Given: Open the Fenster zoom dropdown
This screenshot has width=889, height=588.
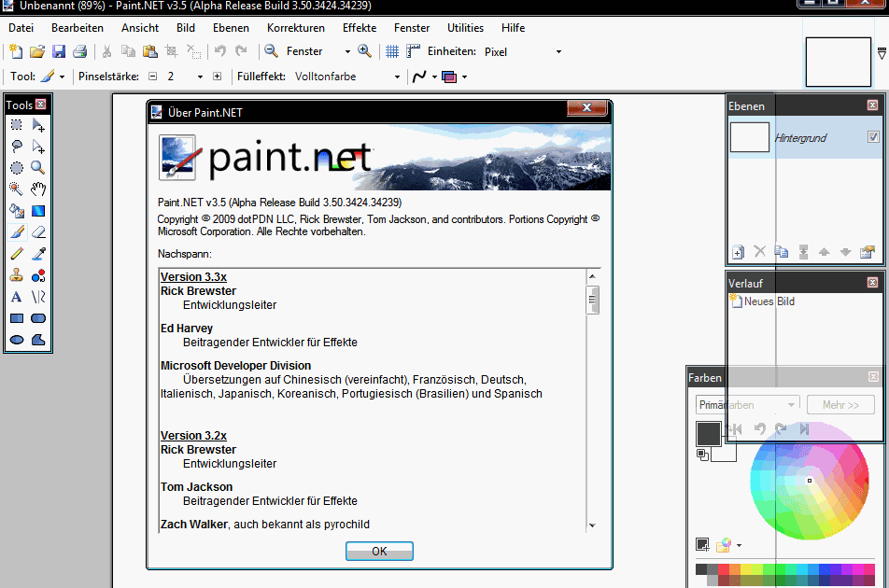Looking at the screenshot, I should click(347, 51).
